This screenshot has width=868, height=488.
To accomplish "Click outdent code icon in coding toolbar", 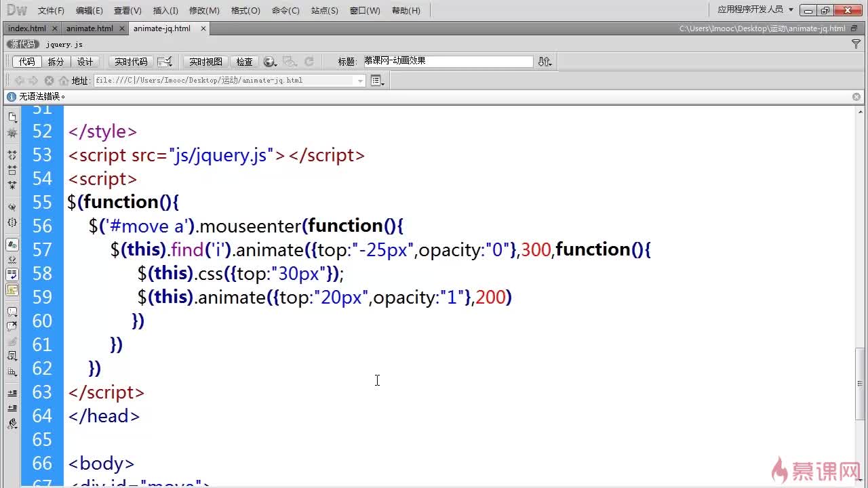I will click(12, 408).
